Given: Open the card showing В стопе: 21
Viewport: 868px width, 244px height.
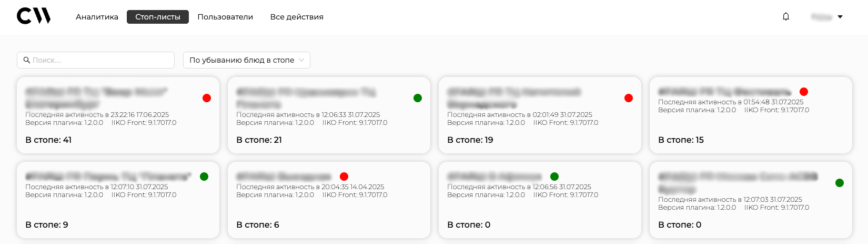Looking at the screenshot, I should tap(329, 115).
